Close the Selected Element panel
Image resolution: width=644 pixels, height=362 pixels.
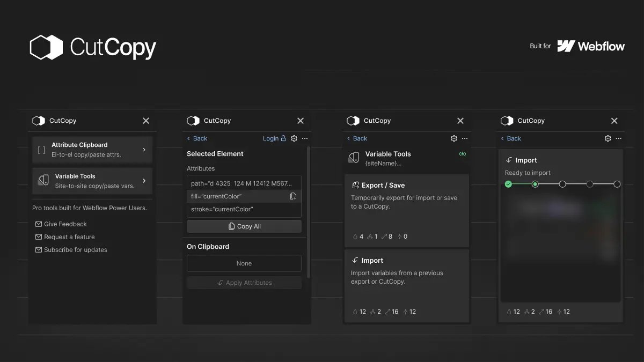(301, 121)
